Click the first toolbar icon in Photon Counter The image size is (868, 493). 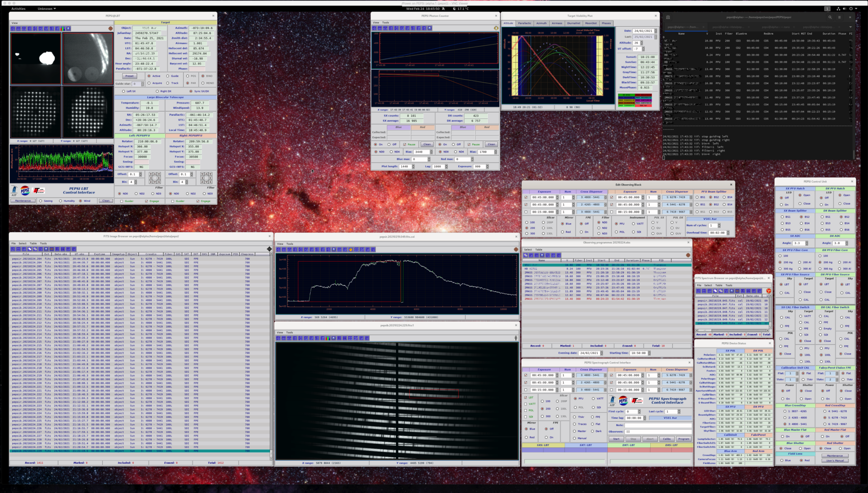pyautogui.click(x=374, y=28)
